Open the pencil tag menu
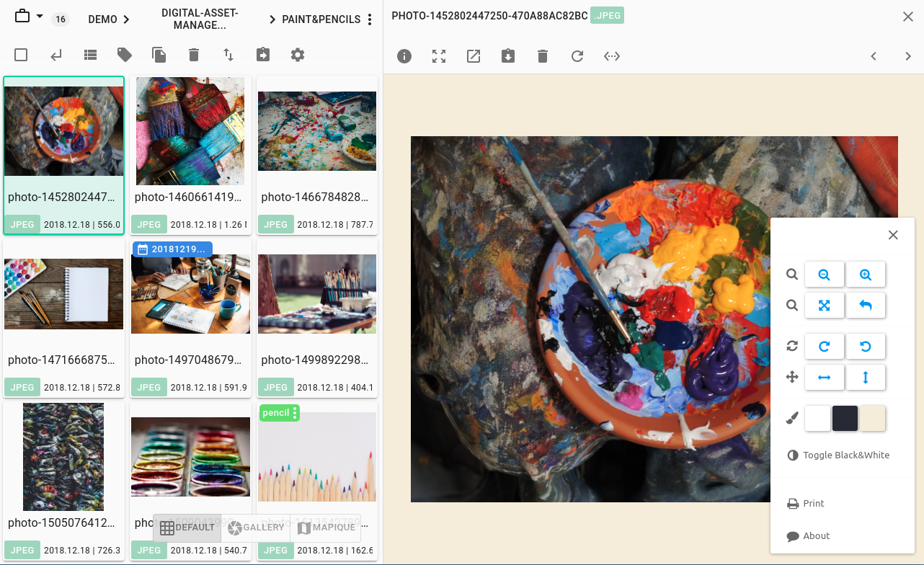The width and height of the screenshot is (924, 565). (295, 413)
